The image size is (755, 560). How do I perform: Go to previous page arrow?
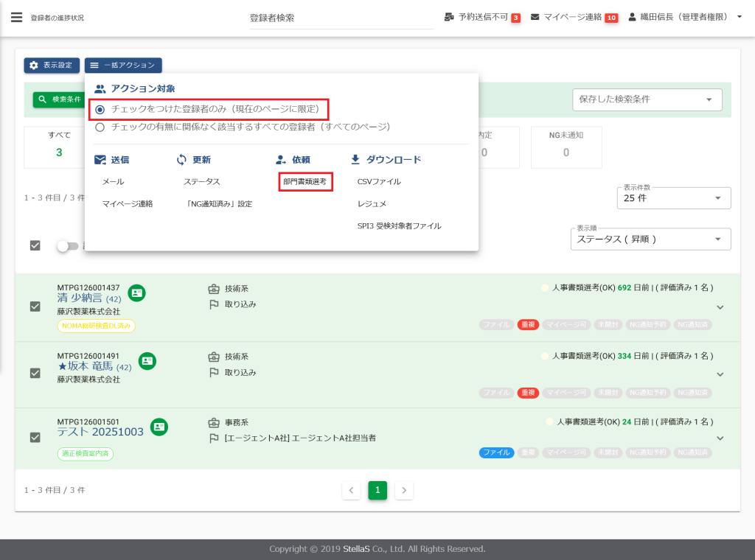pos(351,490)
